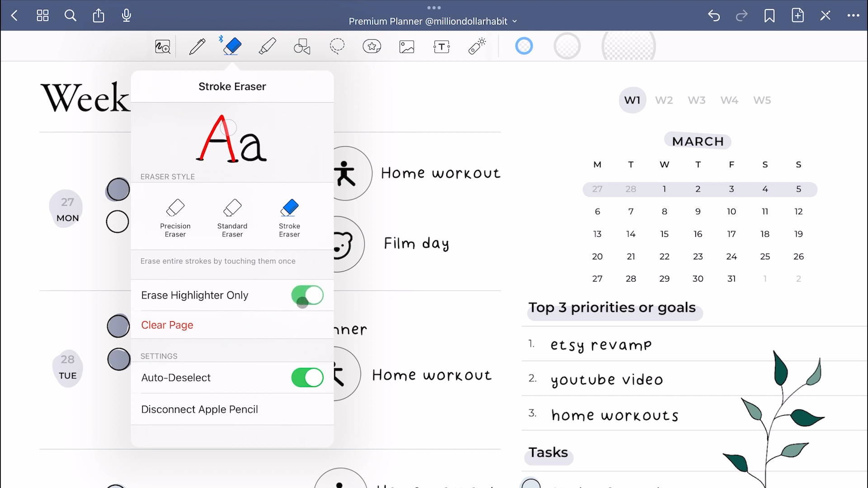Select the Pen tool
Image resolution: width=868 pixels, height=488 pixels.
(197, 47)
